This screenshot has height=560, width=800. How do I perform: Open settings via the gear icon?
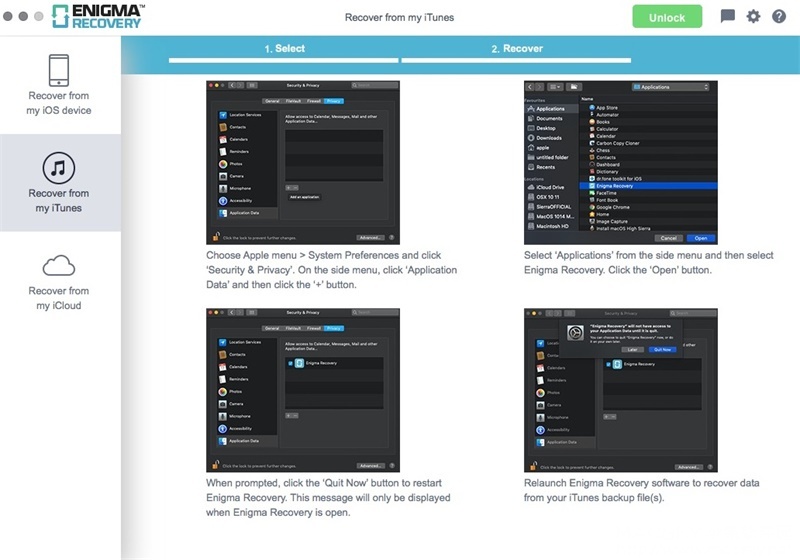(x=754, y=16)
